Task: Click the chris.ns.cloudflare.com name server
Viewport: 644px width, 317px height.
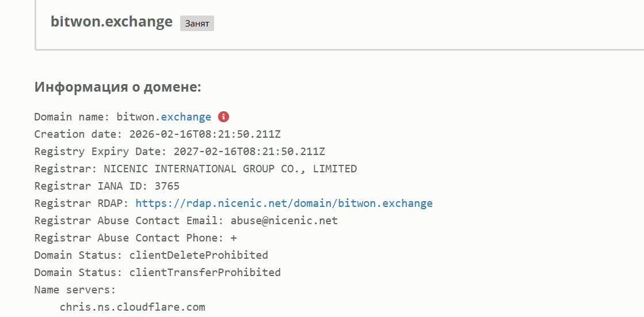Action: click(132, 307)
